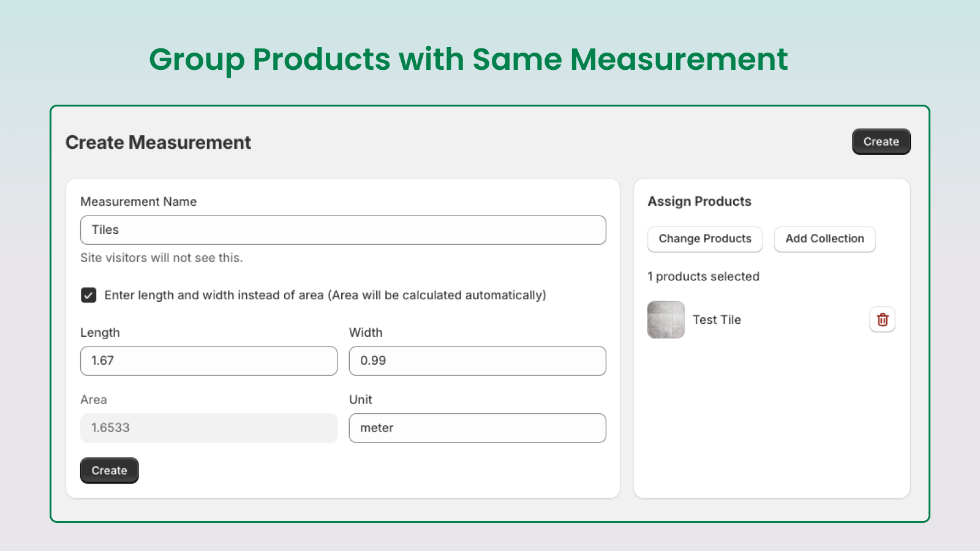Uncheck 'Enter length and width instead of area'
The height and width of the screenshot is (551, 980).
point(88,295)
